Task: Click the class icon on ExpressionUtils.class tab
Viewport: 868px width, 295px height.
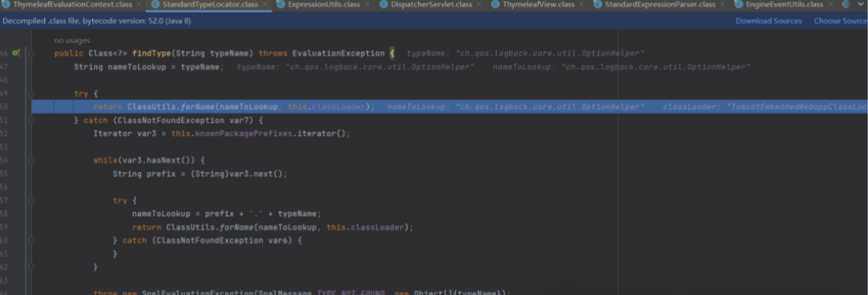Action: (x=281, y=5)
